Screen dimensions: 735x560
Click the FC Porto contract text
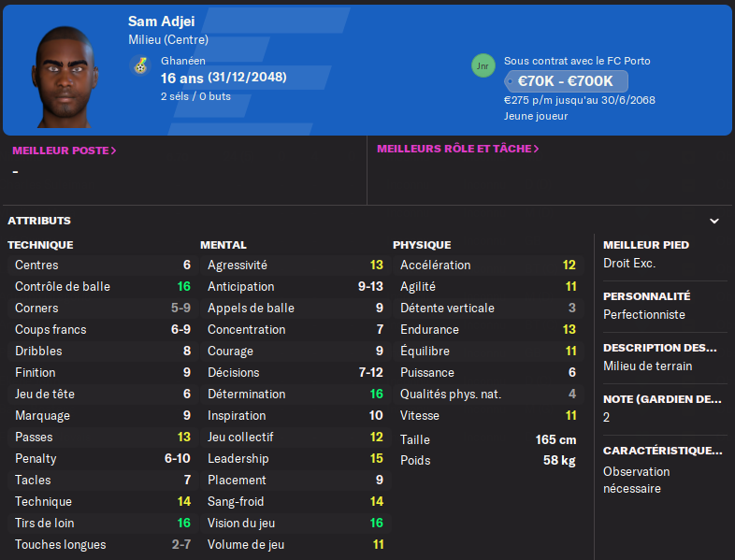(x=577, y=61)
